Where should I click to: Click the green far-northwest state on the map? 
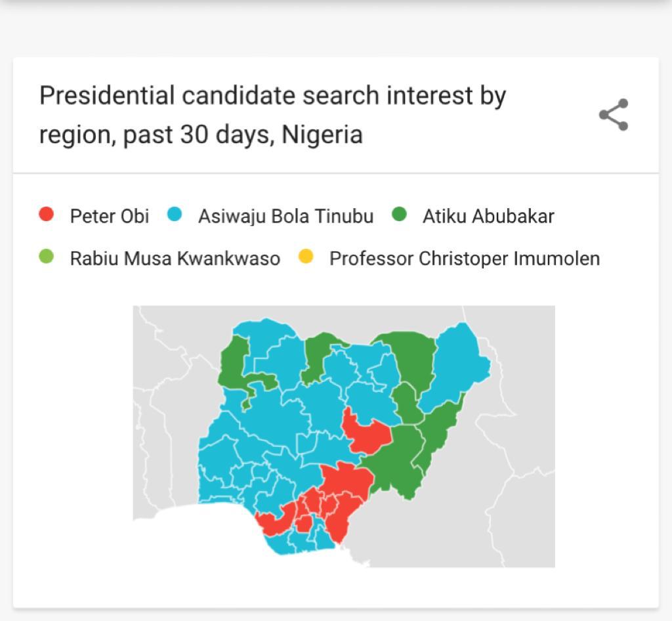coord(233,364)
